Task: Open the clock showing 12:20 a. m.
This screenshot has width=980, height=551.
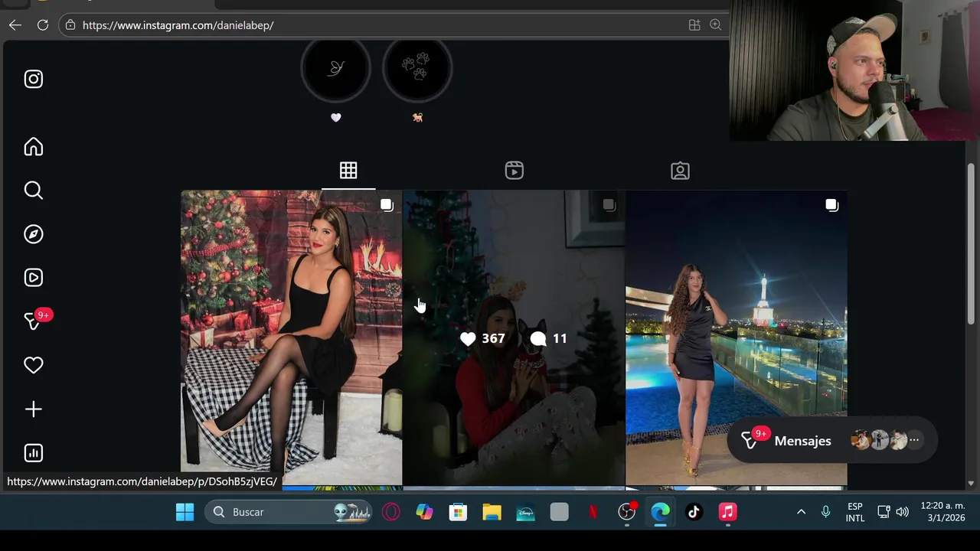Action: click(942, 512)
